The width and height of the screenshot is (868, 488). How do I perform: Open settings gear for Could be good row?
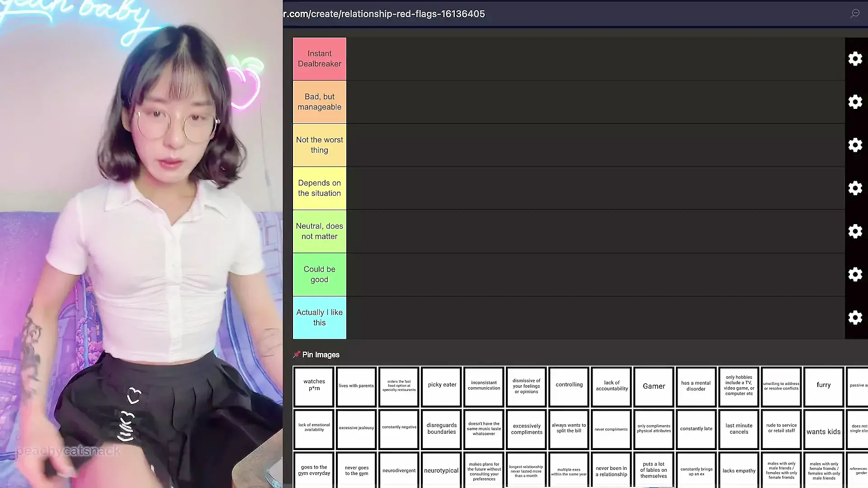point(855,274)
